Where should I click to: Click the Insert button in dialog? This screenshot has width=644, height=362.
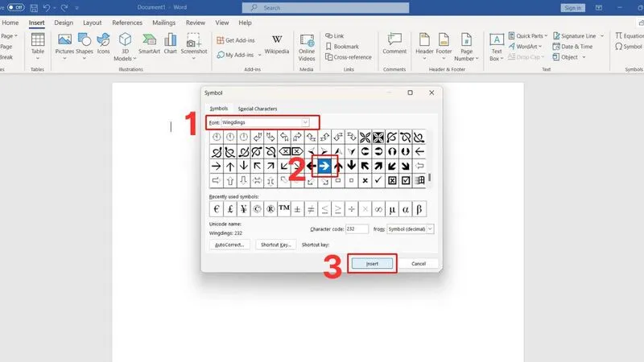[x=372, y=264]
